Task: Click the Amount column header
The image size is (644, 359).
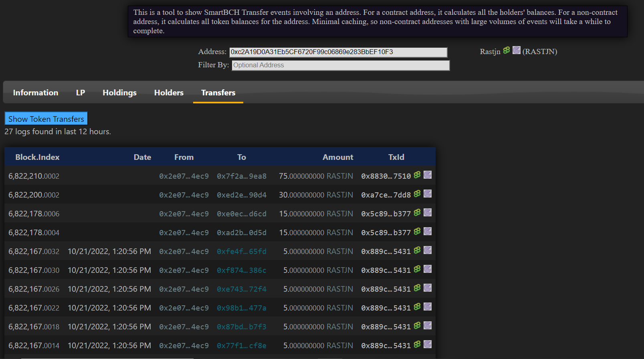Action: click(x=338, y=157)
